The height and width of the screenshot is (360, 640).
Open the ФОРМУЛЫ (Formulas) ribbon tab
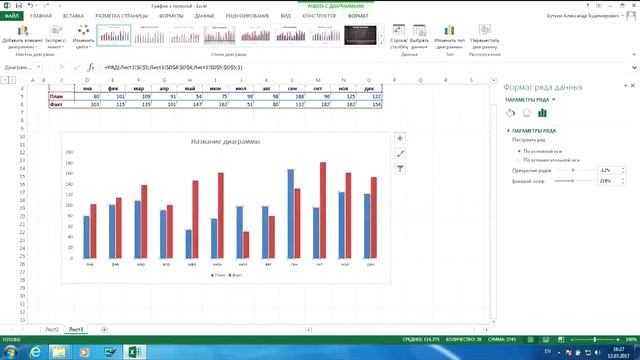tap(171, 16)
